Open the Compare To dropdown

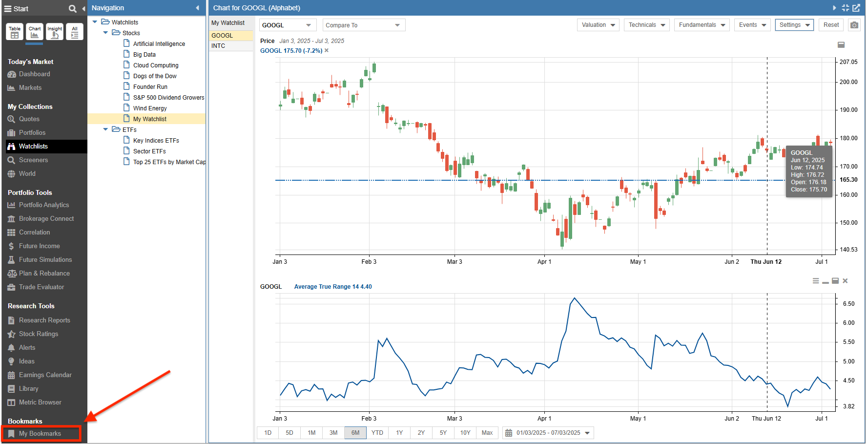click(x=364, y=25)
